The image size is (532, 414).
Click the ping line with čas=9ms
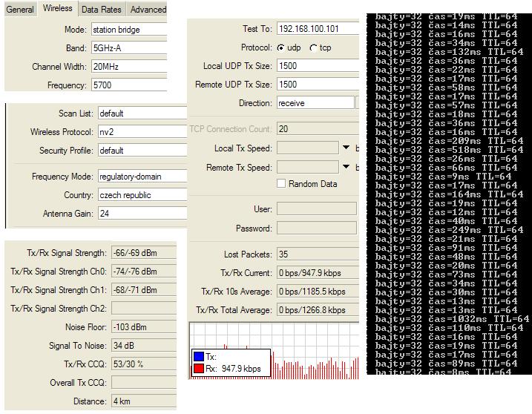click(x=443, y=177)
